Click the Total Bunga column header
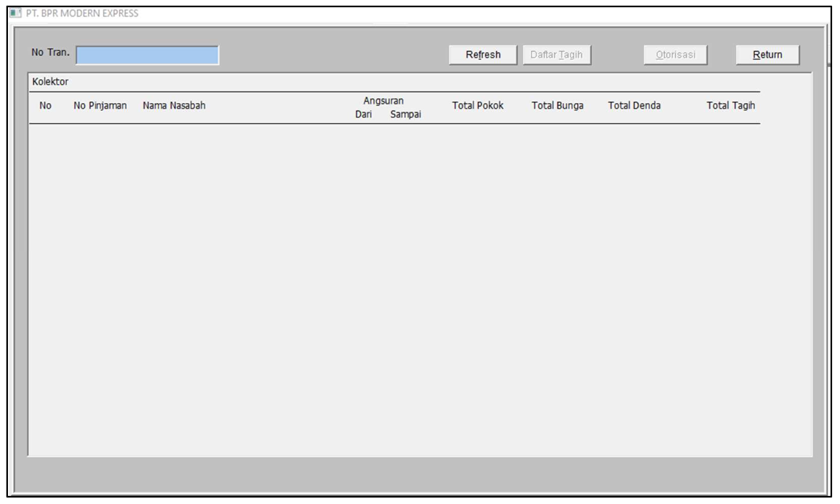 point(557,107)
